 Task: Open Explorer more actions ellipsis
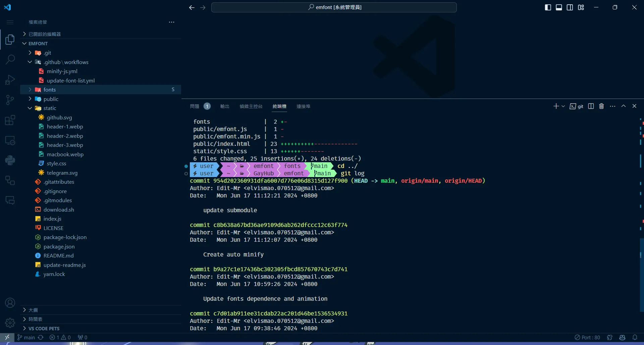click(171, 22)
